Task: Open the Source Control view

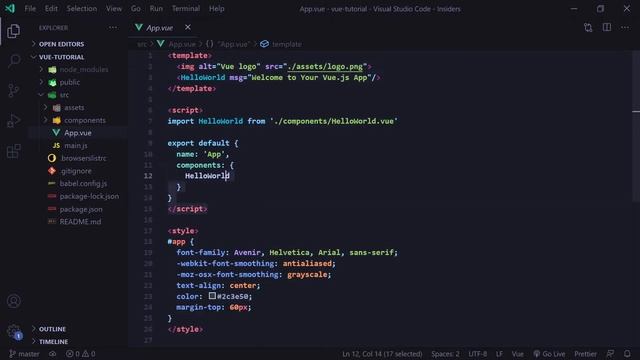Action: coord(13,90)
